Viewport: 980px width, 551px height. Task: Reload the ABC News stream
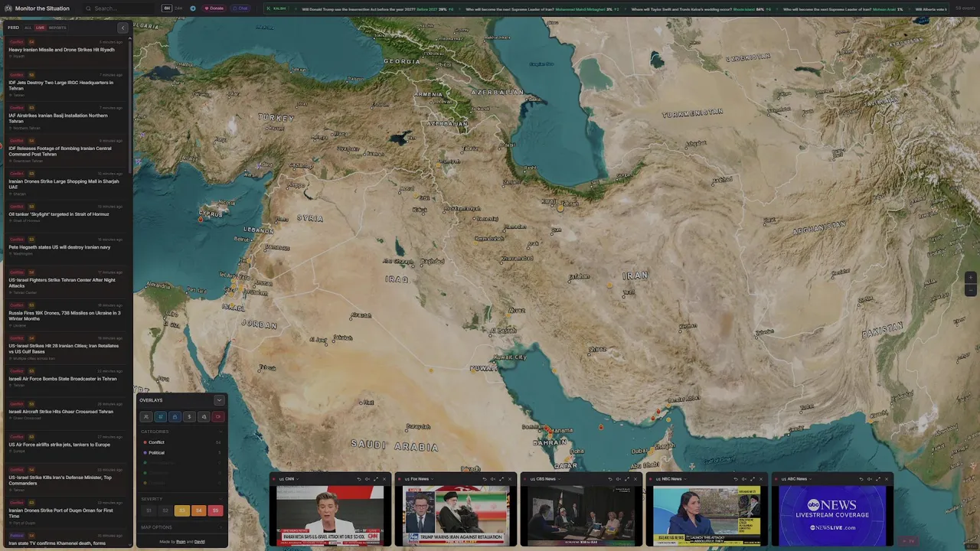pos(861,479)
